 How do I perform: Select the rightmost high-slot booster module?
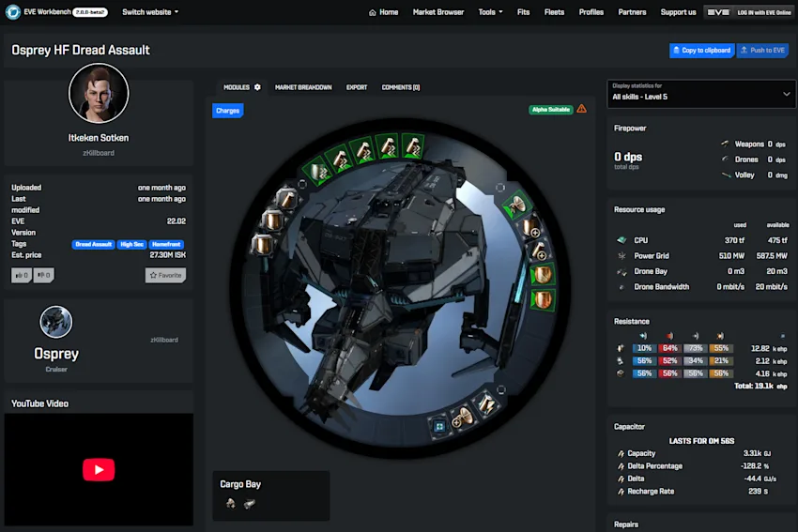click(x=413, y=145)
